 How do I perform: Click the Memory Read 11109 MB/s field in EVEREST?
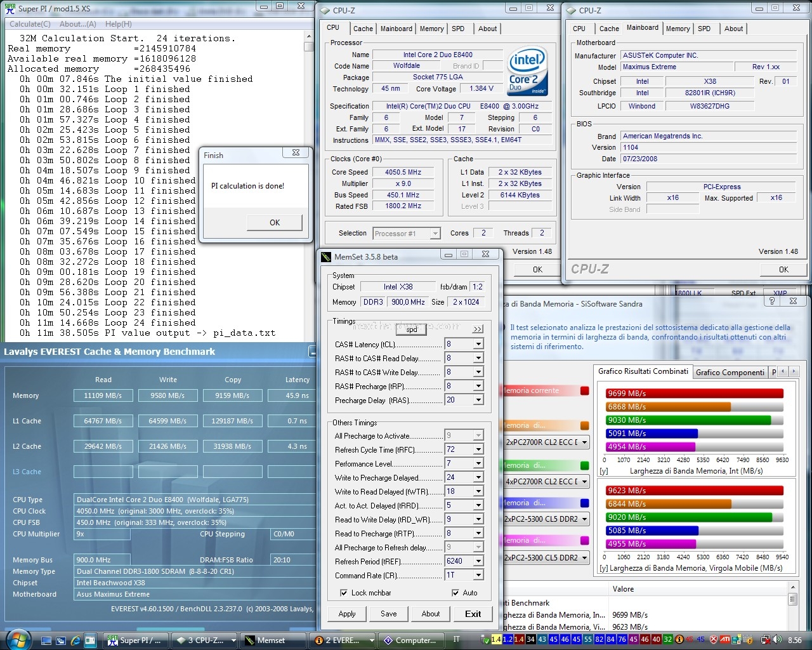(103, 395)
